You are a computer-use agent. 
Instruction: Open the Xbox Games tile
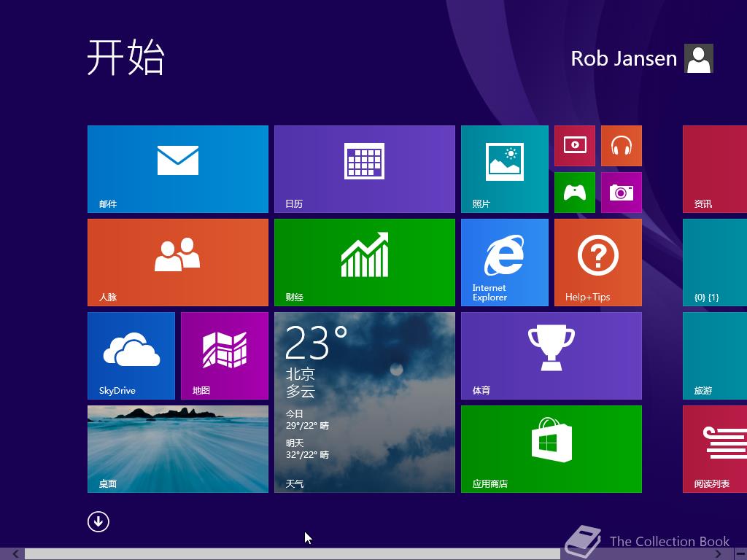coord(575,192)
